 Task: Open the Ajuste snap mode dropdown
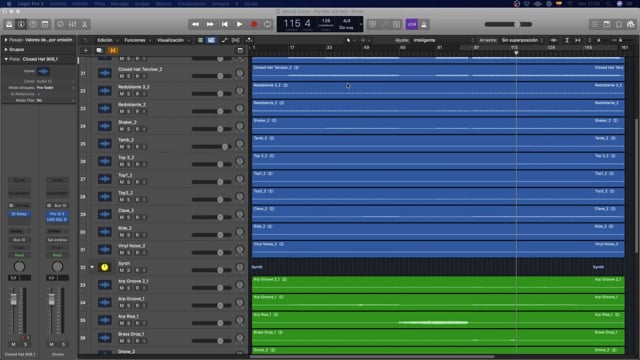pyautogui.click(x=443, y=40)
